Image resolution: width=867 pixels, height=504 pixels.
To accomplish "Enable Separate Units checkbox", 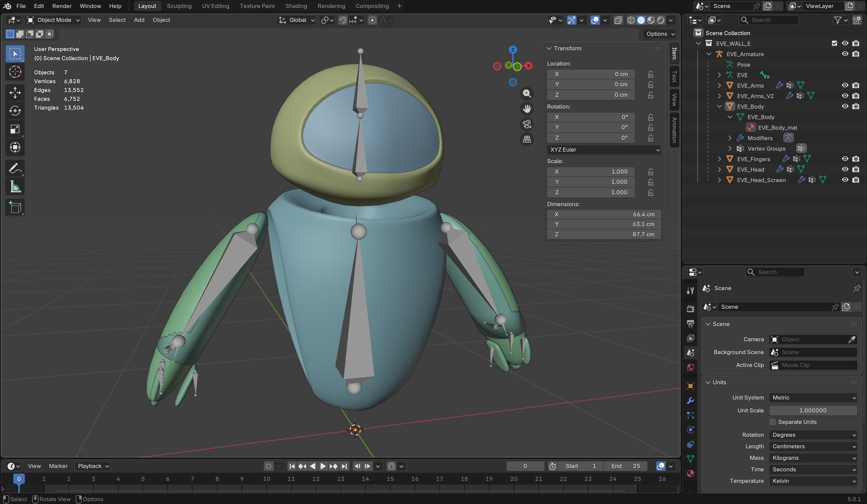I will point(773,422).
